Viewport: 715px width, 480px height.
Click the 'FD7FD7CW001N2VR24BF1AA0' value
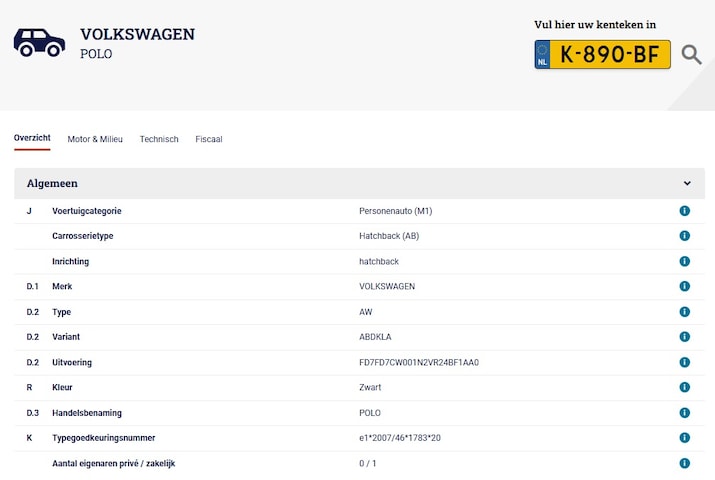point(419,362)
